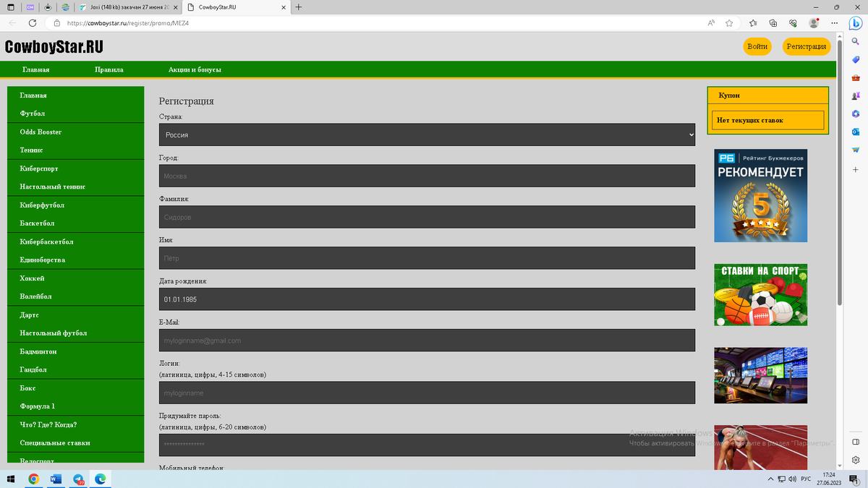This screenshot has width=868, height=488.
Task: Open the Outlook icon in the sidebar
Action: (856, 132)
